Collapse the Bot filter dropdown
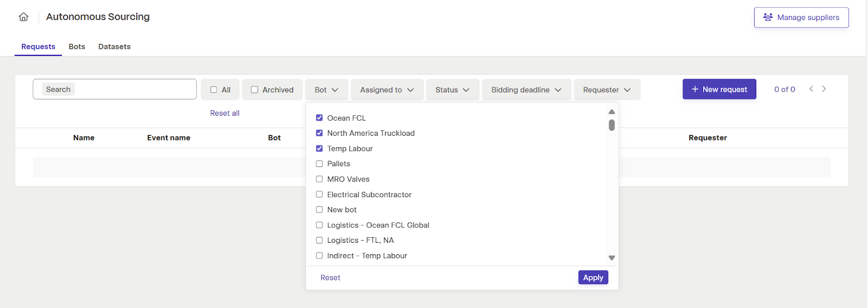The width and height of the screenshot is (868, 308). tap(327, 90)
